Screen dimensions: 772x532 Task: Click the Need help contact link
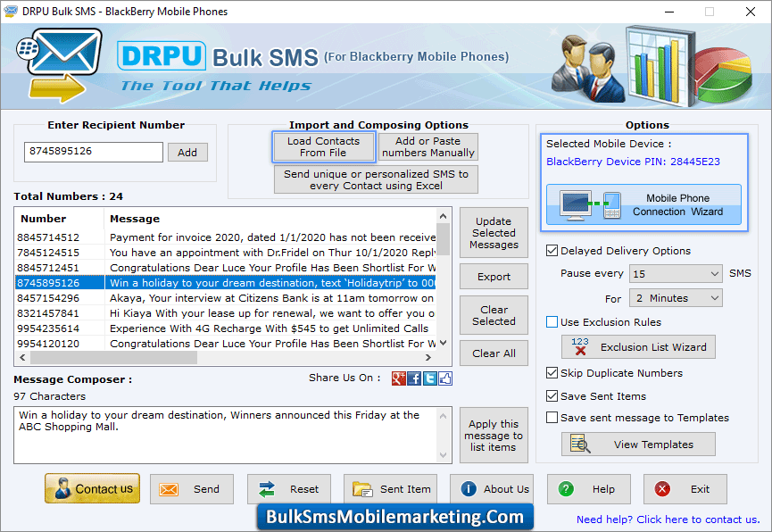click(668, 520)
